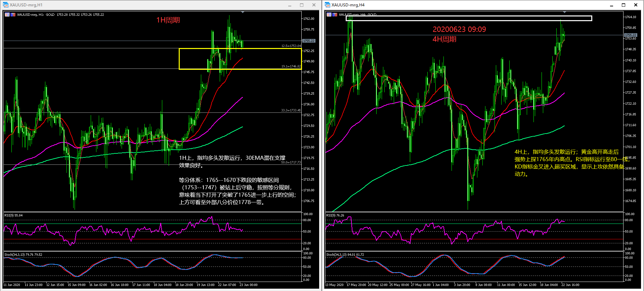Image resolution: width=644 pixels, height=291 pixels.
Task: Click the '1762.00' price on the H1 price scale
Action: (309, 19)
